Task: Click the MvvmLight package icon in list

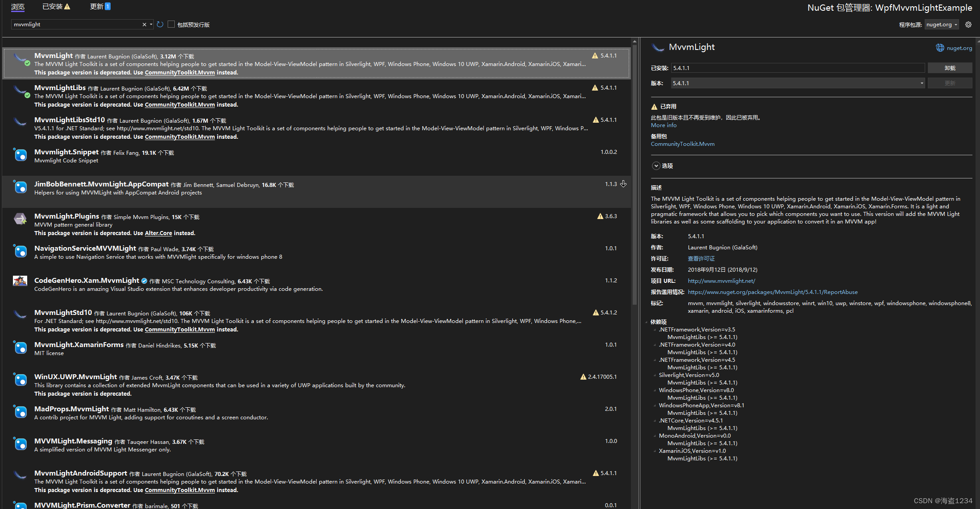Action: pyautogui.click(x=21, y=59)
